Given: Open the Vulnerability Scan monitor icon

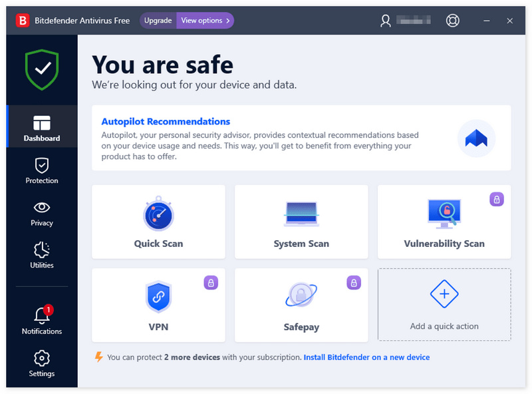Looking at the screenshot, I should pos(444,213).
